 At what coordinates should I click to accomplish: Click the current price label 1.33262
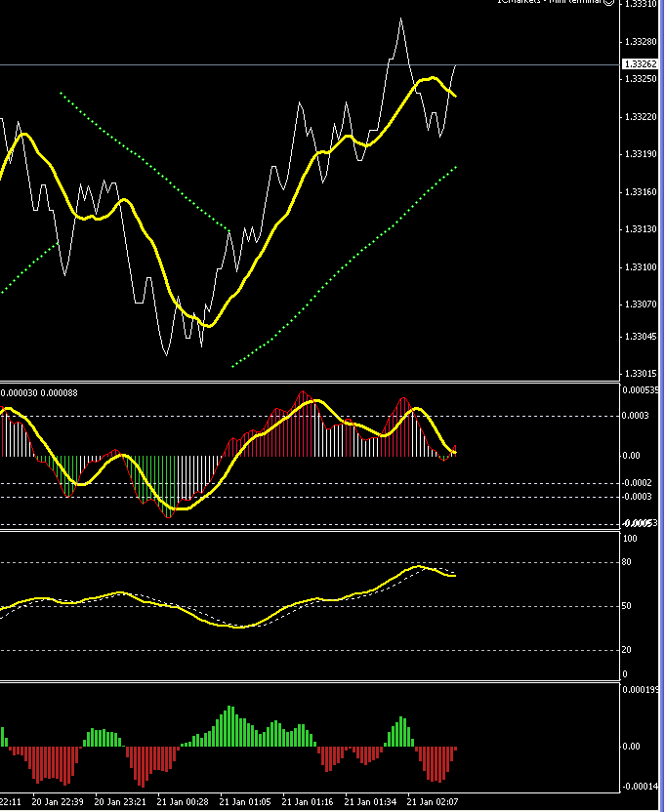[x=641, y=64]
